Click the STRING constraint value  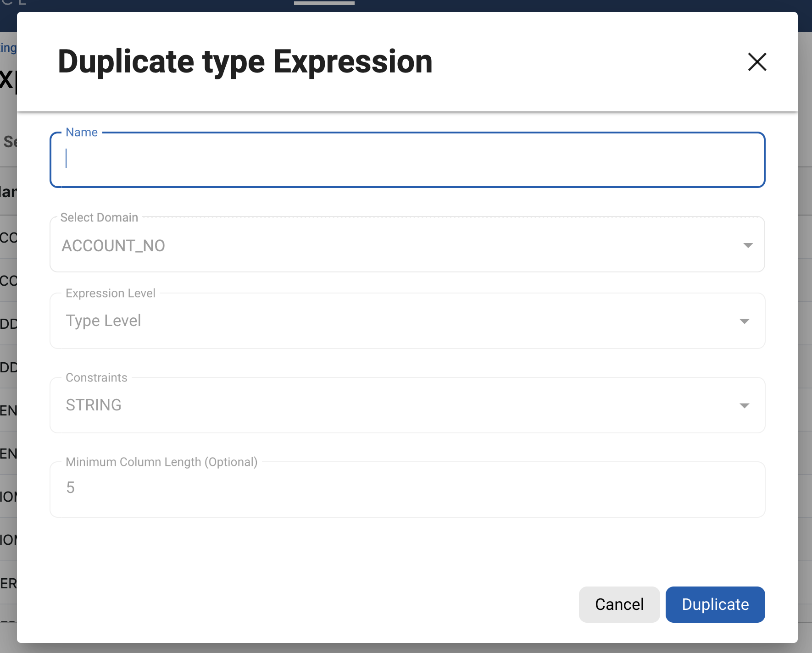point(94,405)
